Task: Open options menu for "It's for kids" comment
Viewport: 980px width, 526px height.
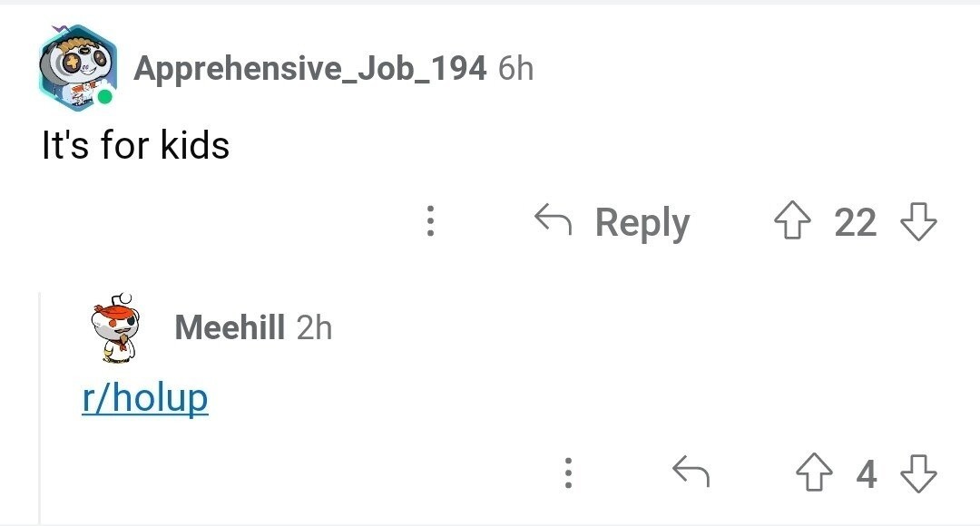Action: pos(431,222)
